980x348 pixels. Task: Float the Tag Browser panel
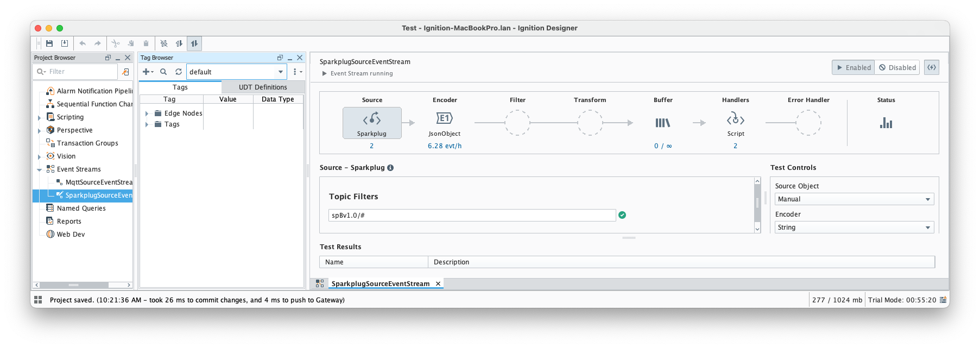pos(280,58)
